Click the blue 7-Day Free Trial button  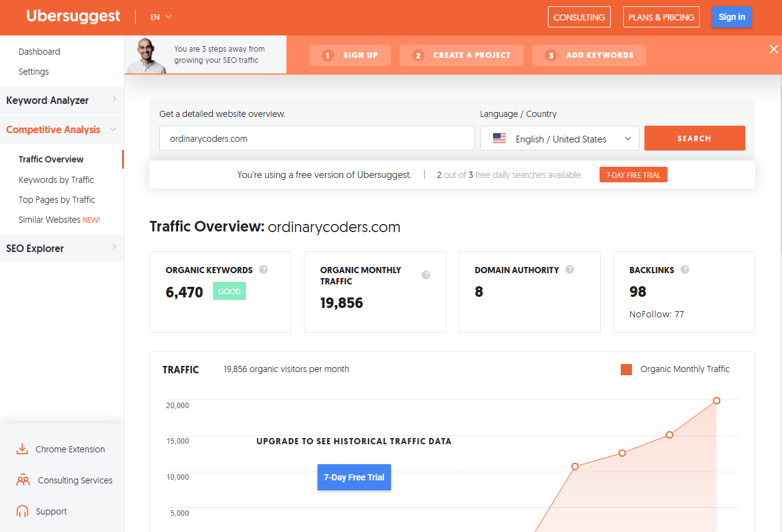point(354,477)
